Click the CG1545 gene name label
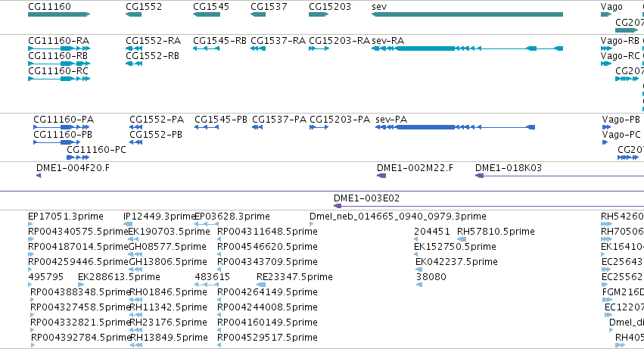The height and width of the screenshot is (349, 644). pos(211,7)
